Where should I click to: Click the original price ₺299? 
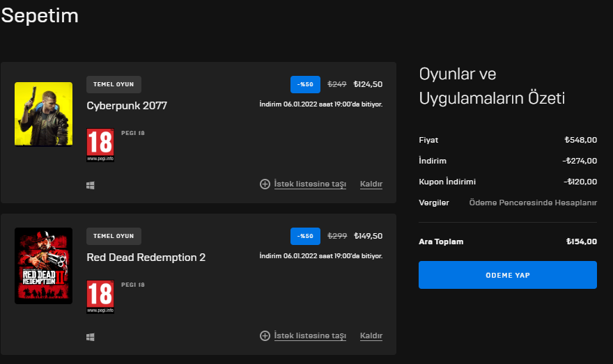(x=337, y=237)
